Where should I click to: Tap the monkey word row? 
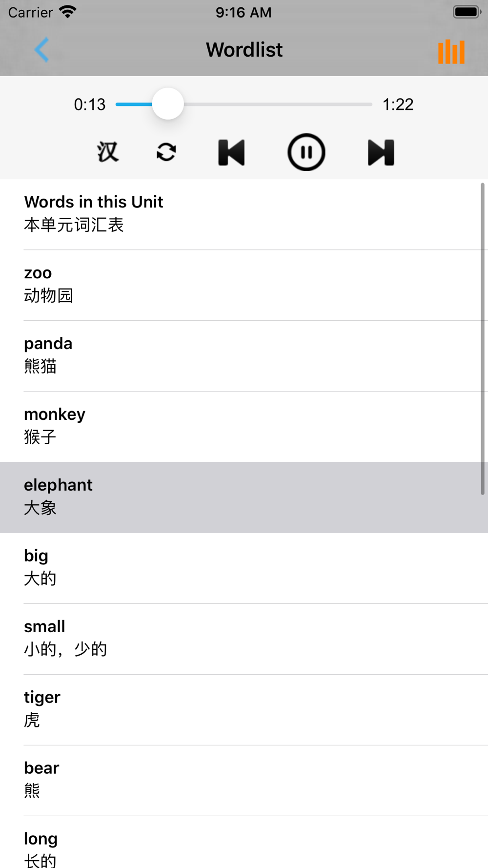(244, 427)
